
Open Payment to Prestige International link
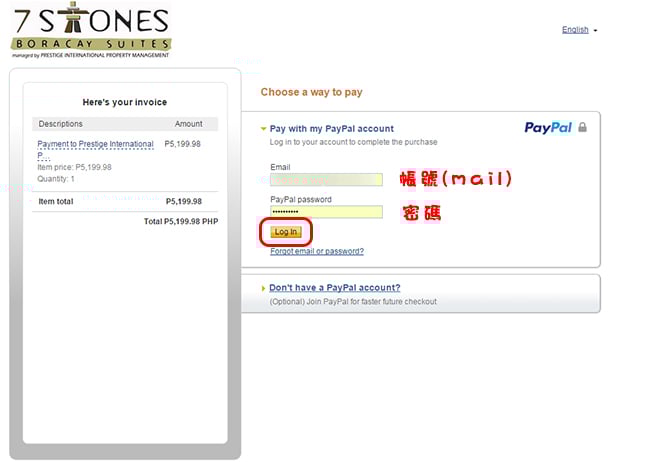tap(95, 149)
